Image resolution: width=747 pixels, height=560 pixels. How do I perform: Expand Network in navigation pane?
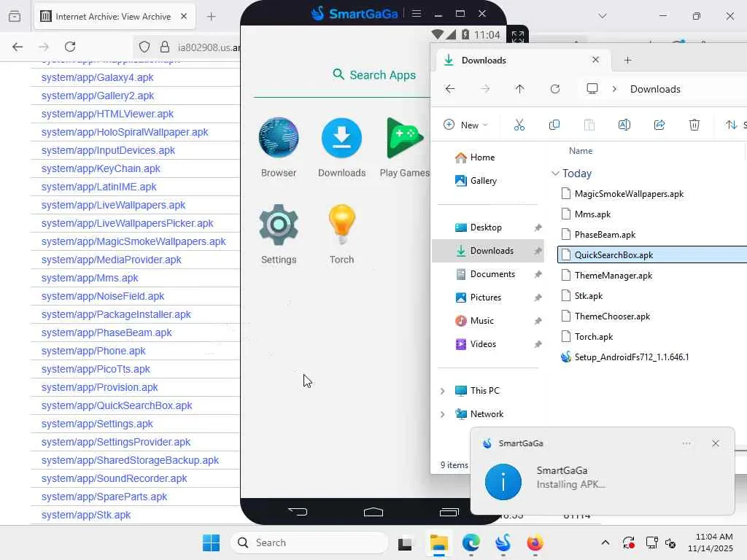[442, 414]
